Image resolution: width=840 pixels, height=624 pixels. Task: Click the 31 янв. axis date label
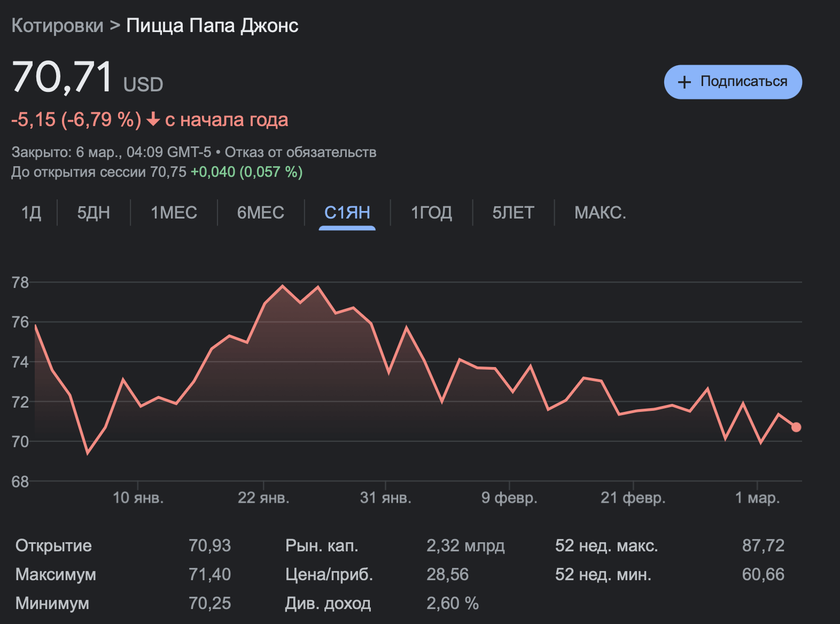[385, 498]
